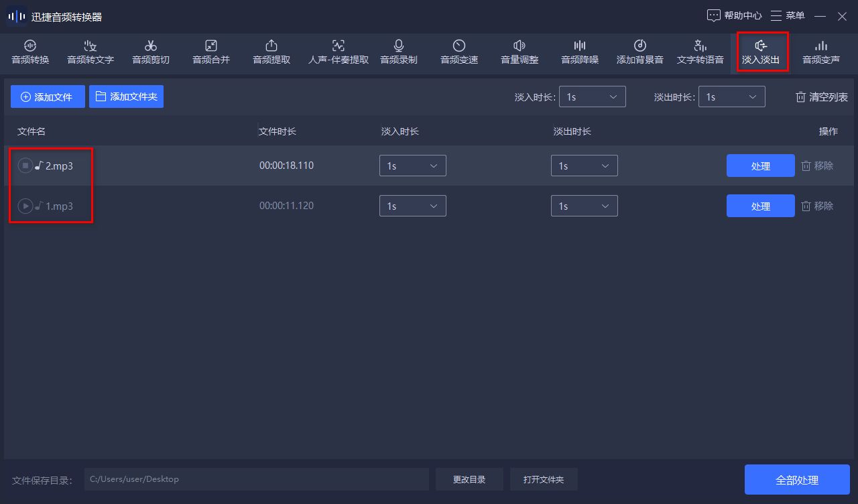
Task: Select the 音频剪切 audio cutting tool
Action: (151, 52)
